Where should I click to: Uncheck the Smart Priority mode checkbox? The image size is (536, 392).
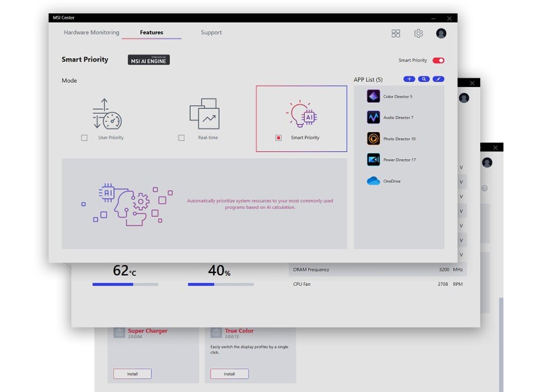coord(279,138)
